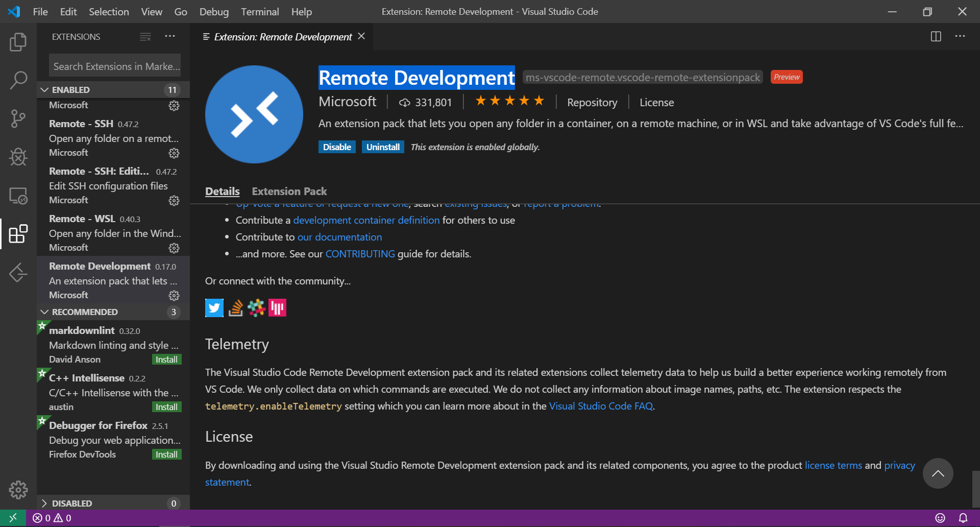Open the Twitter community icon
The width and height of the screenshot is (980, 527).
pyautogui.click(x=214, y=308)
